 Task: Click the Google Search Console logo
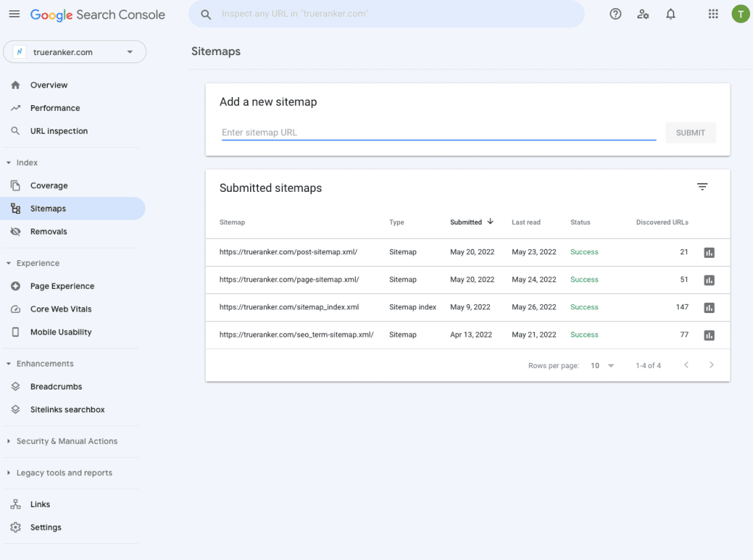coord(98,15)
